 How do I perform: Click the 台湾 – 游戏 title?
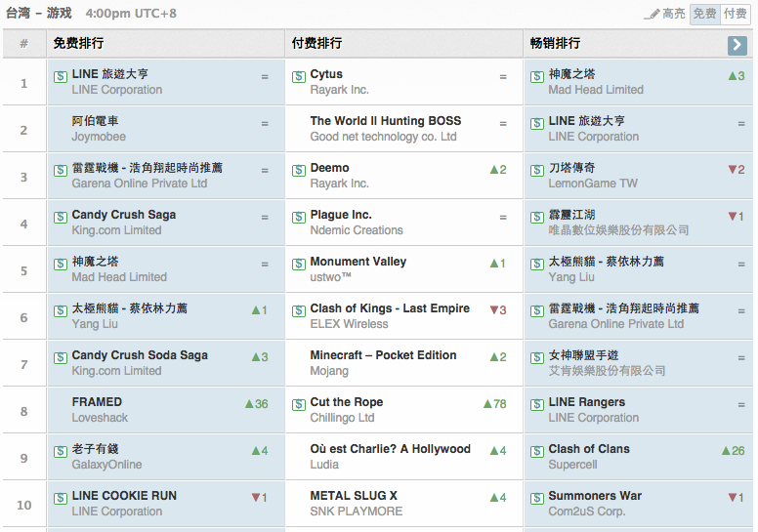pyautogui.click(x=39, y=13)
